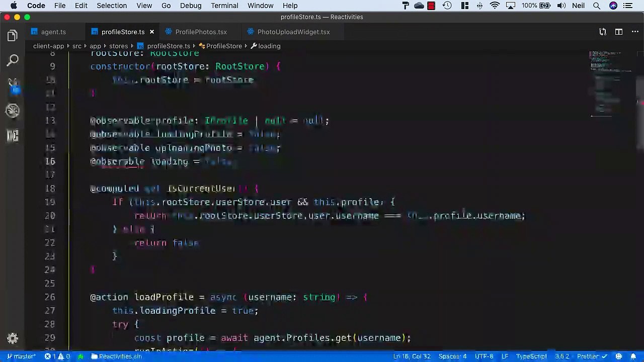
Task: Click the red film strip menu bar icon
Action: point(431,6)
